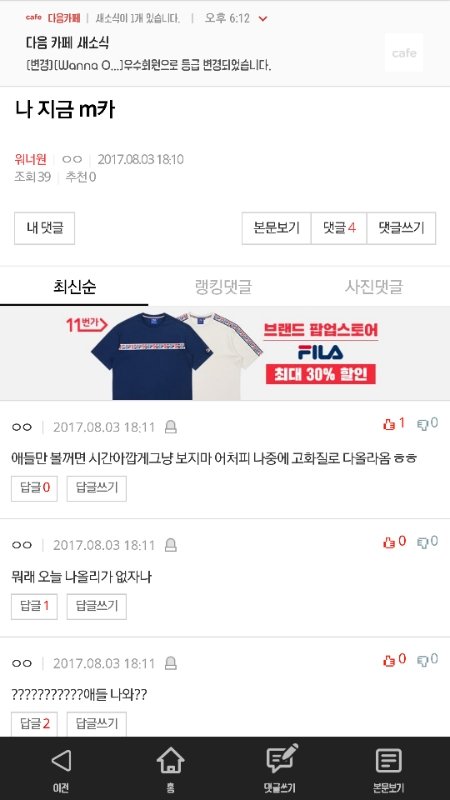Like the first comment with thumbs-up

click(x=393, y=423)
